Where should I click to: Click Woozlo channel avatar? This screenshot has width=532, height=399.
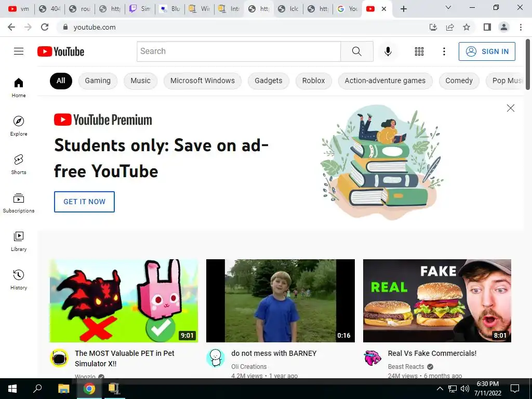pos(59,357)
